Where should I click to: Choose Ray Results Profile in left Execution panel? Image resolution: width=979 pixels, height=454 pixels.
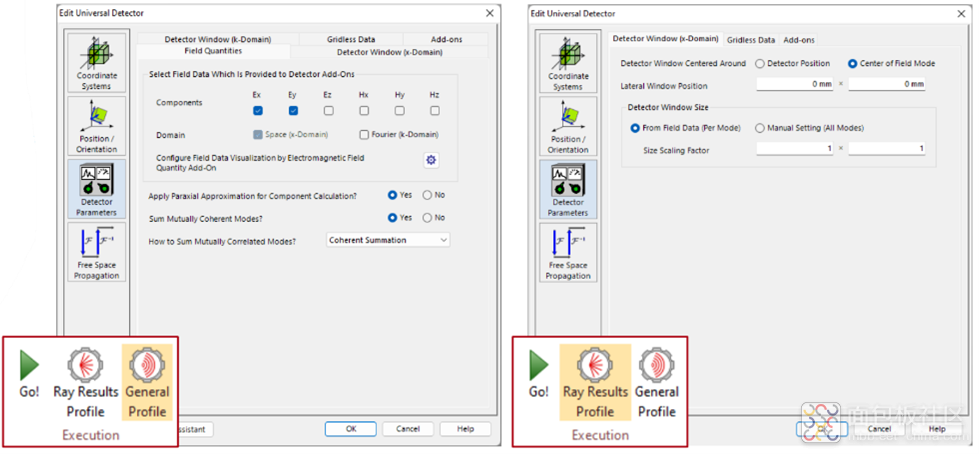point(86,383)
